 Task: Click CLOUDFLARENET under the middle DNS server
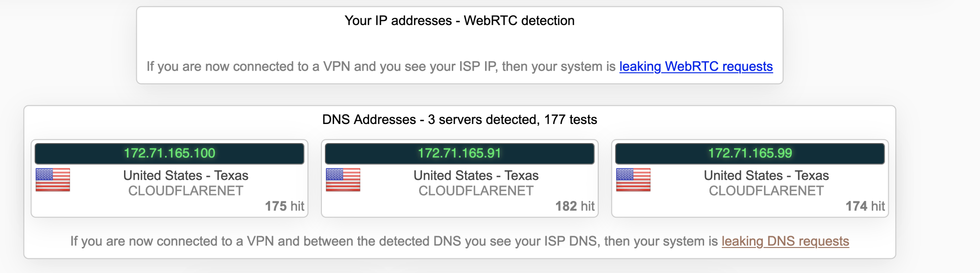[476, 191]
